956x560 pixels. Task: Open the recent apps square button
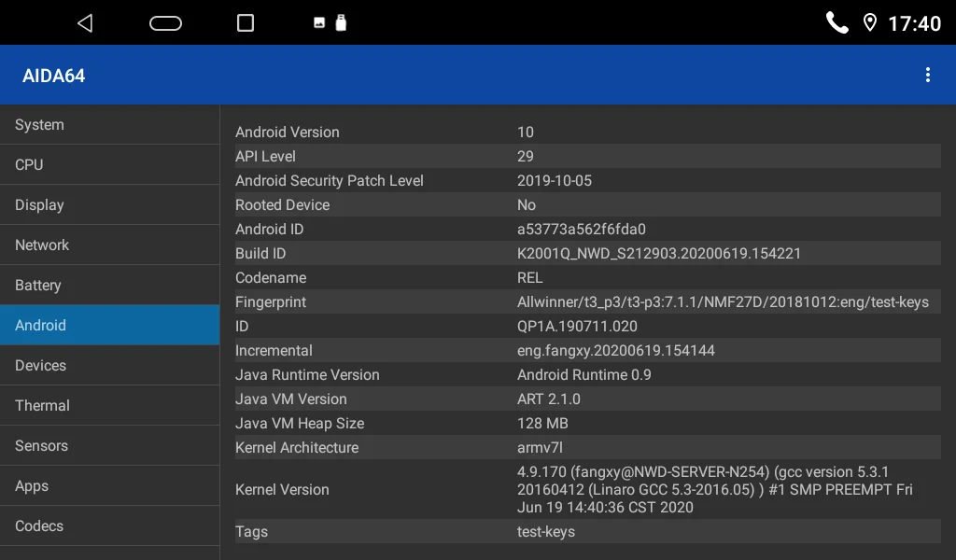click(246, 23)
